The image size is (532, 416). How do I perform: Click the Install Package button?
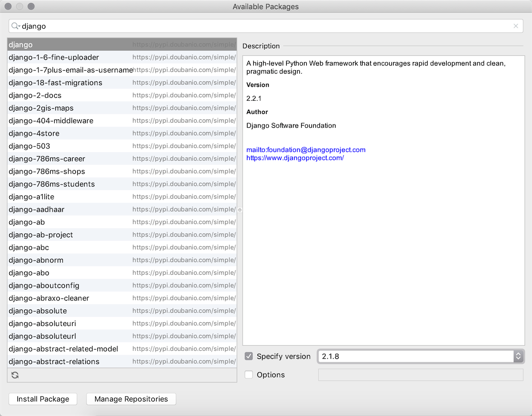click(43, 399)
